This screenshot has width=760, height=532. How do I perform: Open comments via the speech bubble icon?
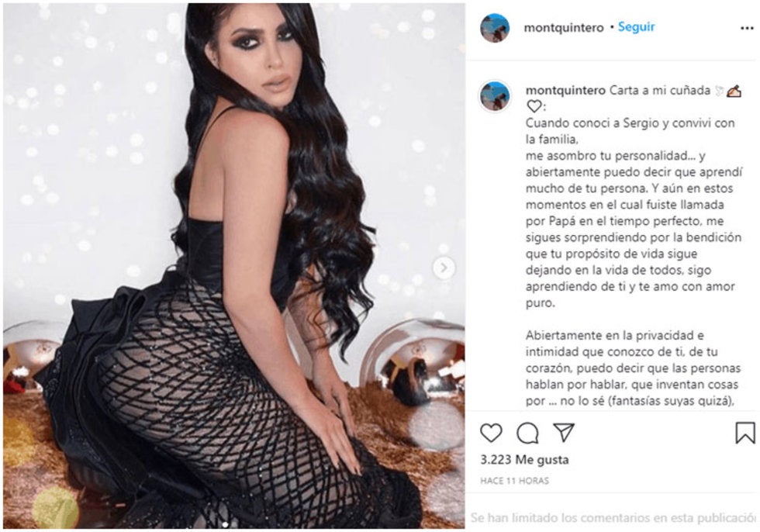(527, 433)
